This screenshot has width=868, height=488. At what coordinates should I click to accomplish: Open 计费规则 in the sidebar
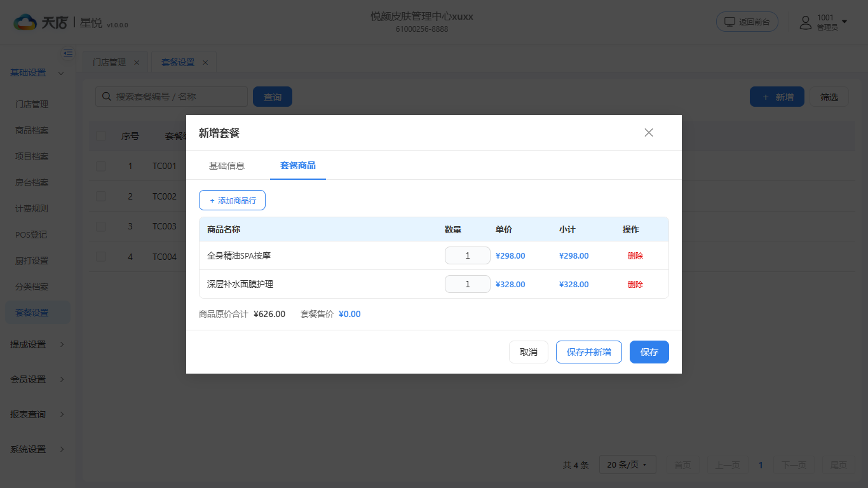(32, 208)
